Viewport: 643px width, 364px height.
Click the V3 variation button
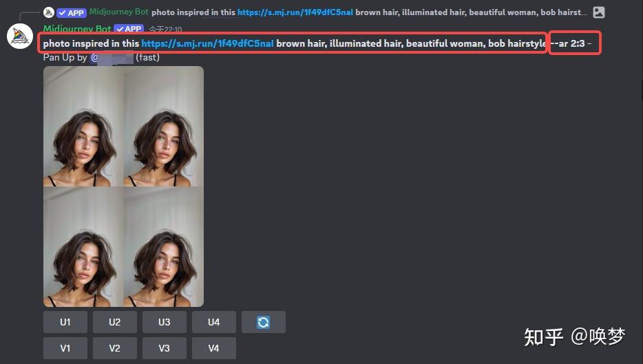tap(164, 348)
